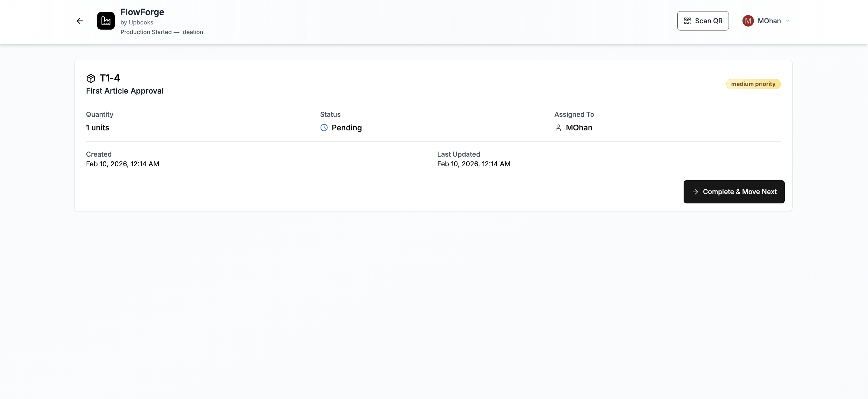The width and height of the screenshot is (868, 399).
Task: Click the medium priority badge
Action: pos(753,84)
